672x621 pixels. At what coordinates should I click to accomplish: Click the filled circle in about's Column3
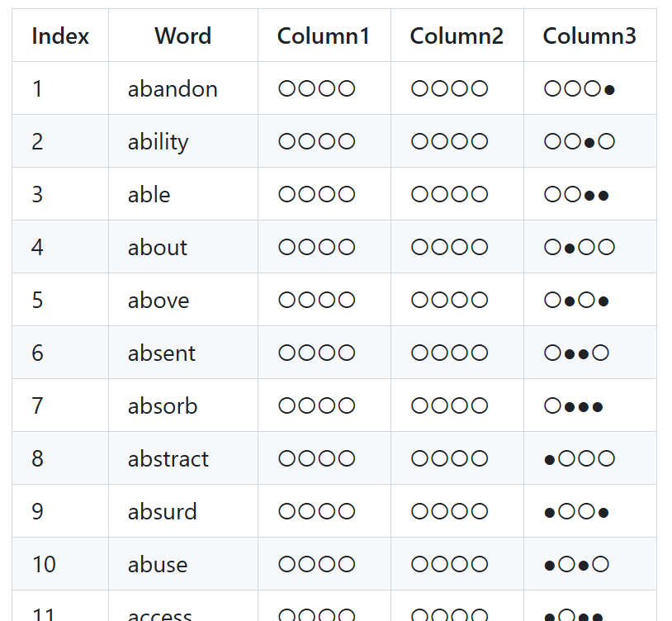pyautogui.click(x=570, y=249)
